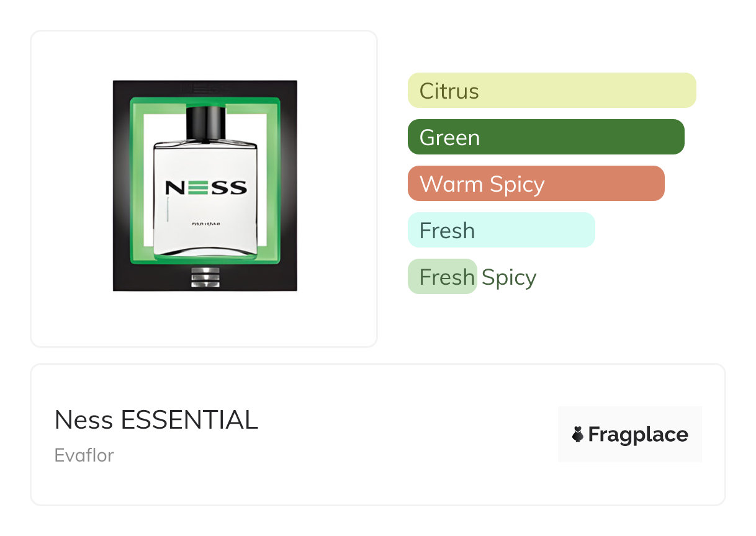
Task: Click the short Fresh Spicy accord bar
Action: point(442,277)
